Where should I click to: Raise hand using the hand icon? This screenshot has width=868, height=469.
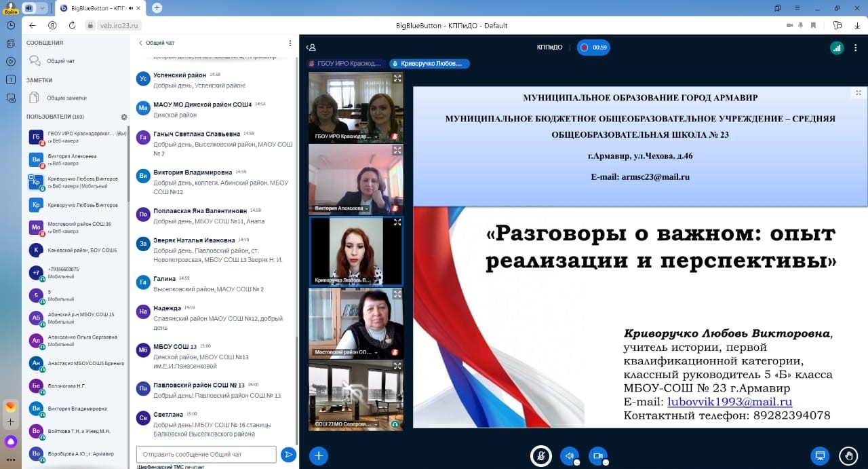[x=848, y=455]
